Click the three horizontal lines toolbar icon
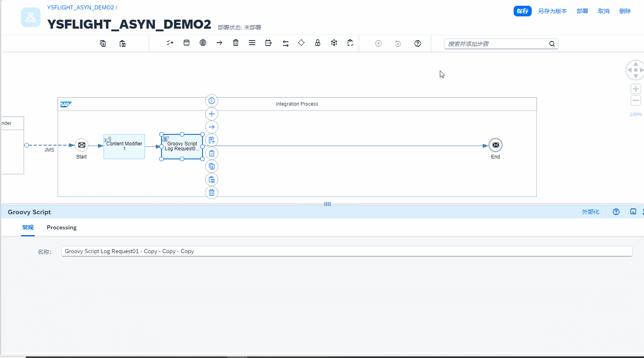The image size is (644, 358). [x=252, y=43]
